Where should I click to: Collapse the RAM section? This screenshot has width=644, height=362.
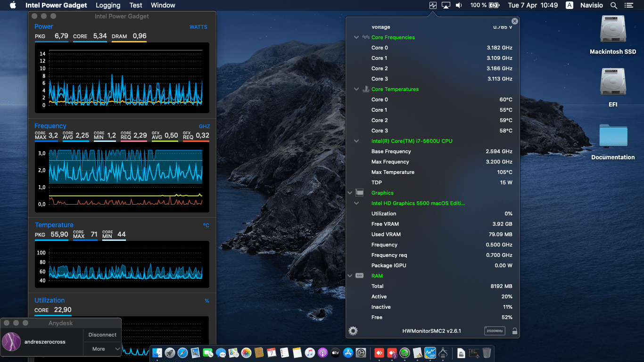(350, 276)
